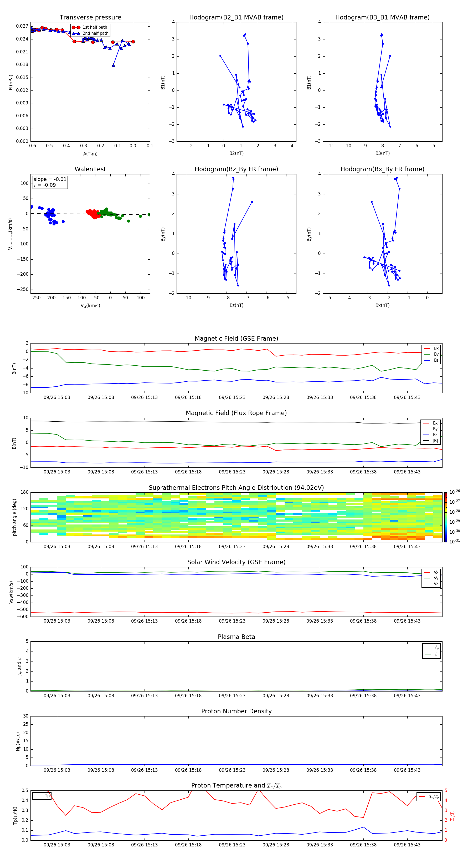Click the "Np(#/cc)" y-axis label
This screenshot has height=868, width=473.
coord(18,741)
